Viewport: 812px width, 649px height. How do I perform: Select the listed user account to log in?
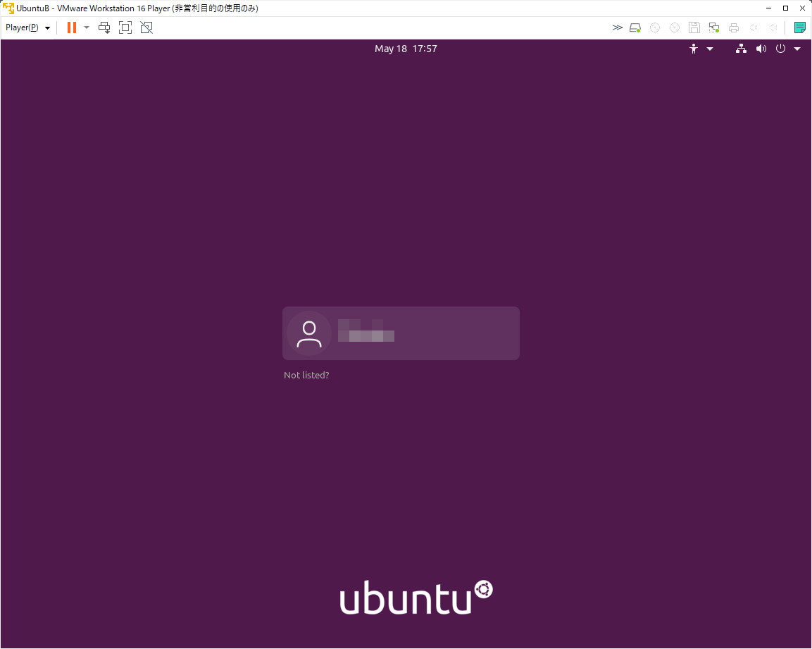pyautogui.click(x=401, y=333)
